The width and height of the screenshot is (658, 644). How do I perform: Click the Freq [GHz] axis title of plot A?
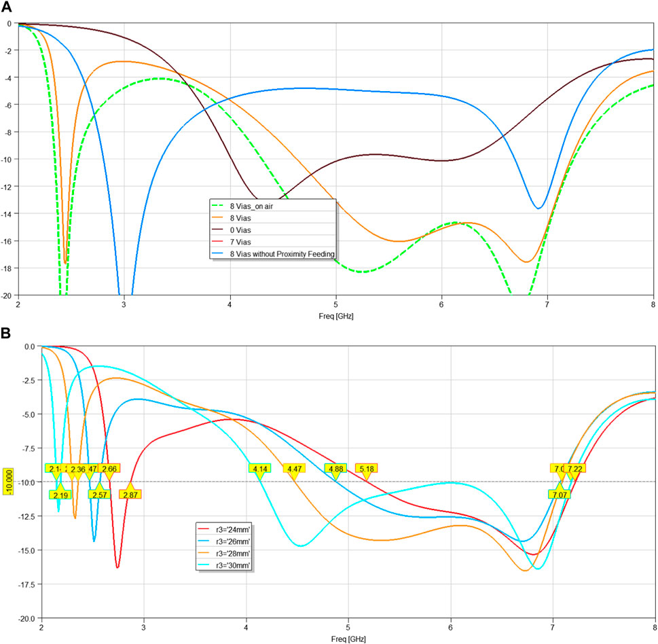click(x=335, y=316)
